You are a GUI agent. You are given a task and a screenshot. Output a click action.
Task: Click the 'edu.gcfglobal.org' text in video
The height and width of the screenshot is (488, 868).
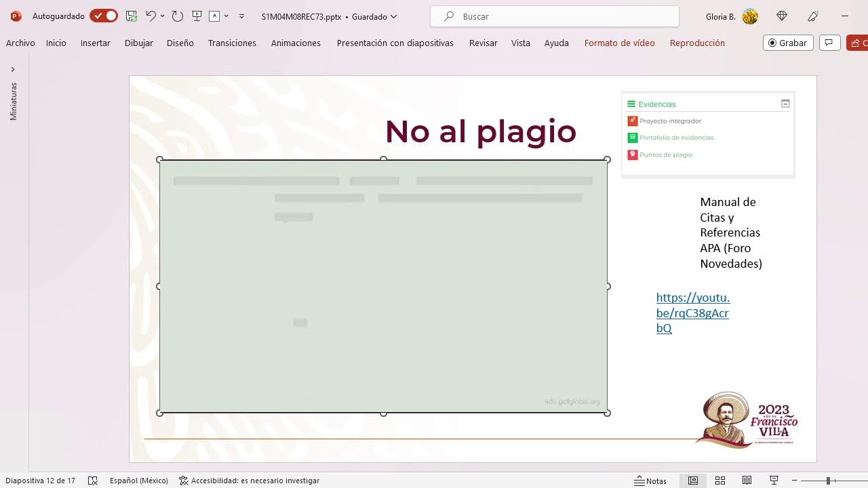572,401
